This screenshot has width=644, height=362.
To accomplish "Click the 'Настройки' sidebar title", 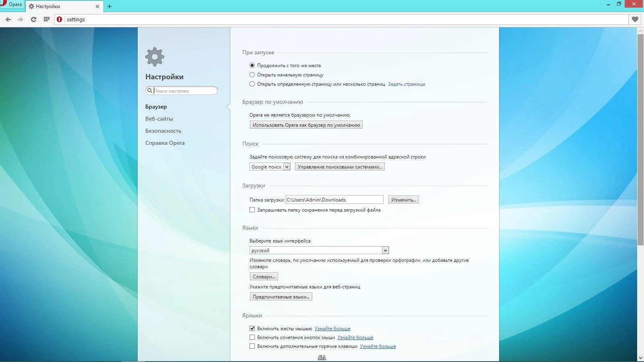I will [164, 77].
